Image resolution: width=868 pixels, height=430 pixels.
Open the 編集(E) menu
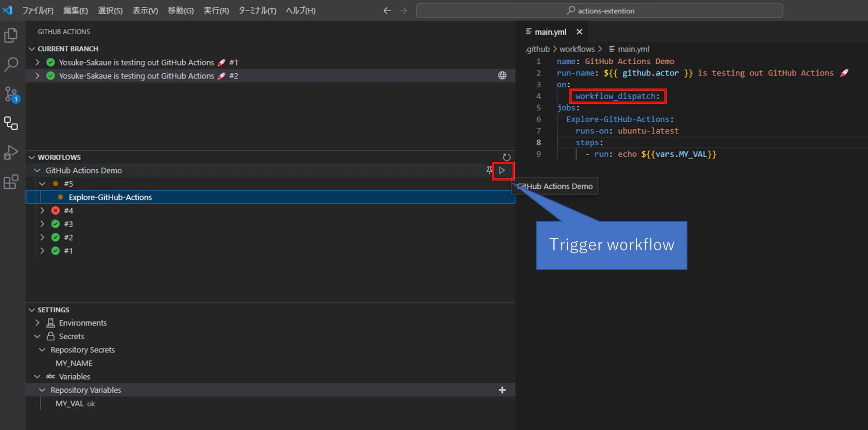tap(76, 11)
